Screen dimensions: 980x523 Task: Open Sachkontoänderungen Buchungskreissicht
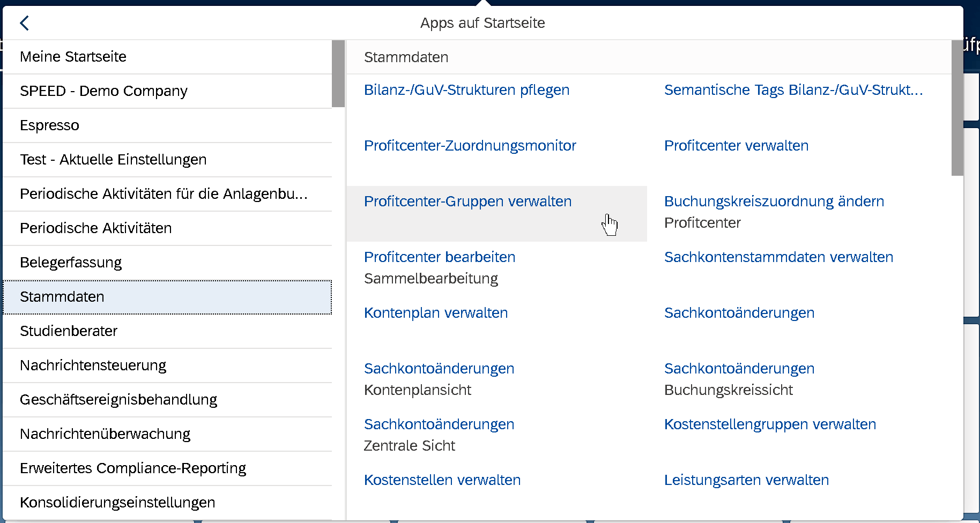(x=739, y=369)
